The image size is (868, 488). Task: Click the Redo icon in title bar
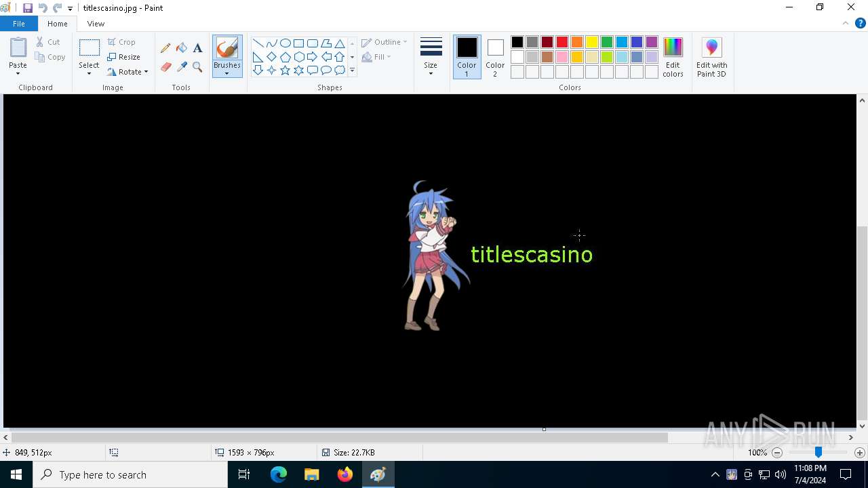click(58, 8)
